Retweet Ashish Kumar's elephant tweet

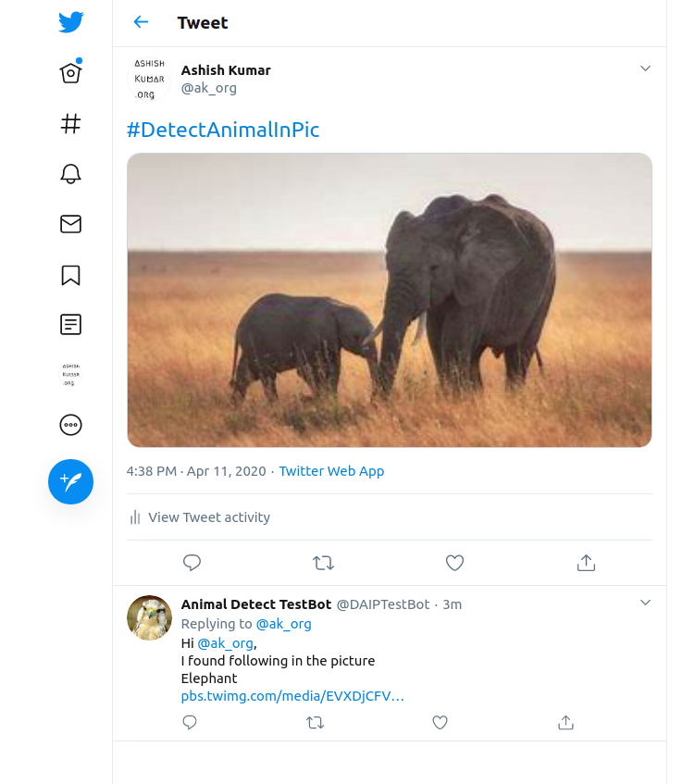click(x=323, y=563)
